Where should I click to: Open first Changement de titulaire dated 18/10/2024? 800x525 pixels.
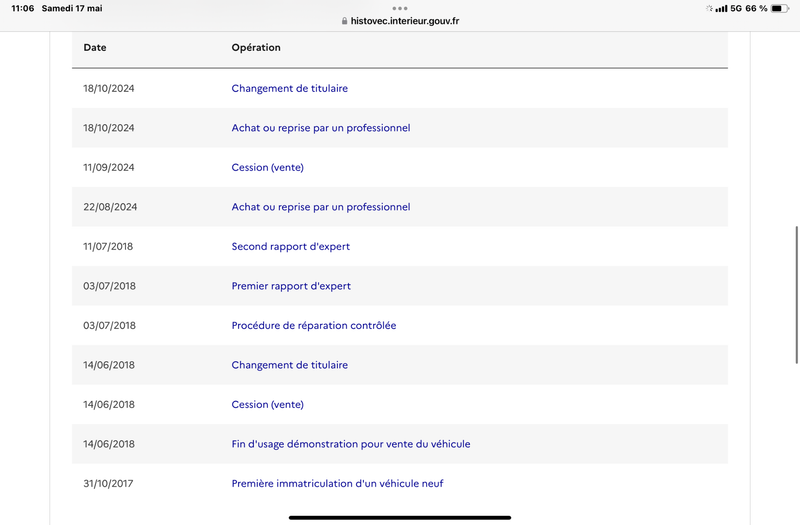[x=290, y=88]
